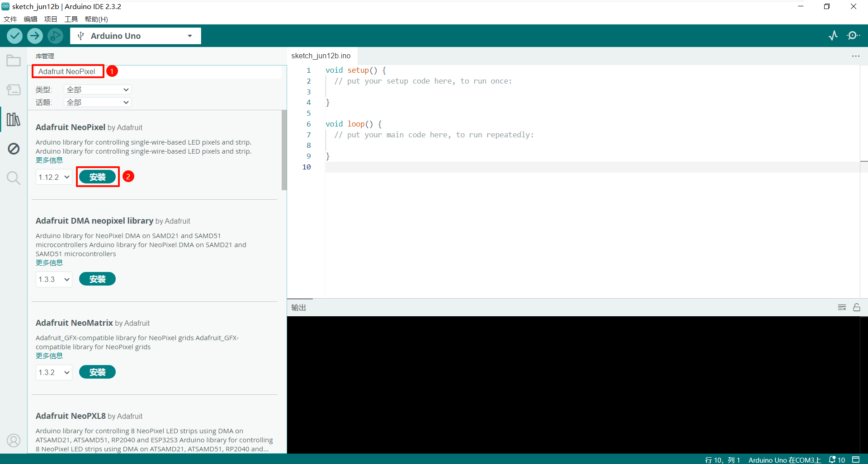Open the Serial Monitor
This screenshot has height=464, width=868.
[x=853, y=36]
